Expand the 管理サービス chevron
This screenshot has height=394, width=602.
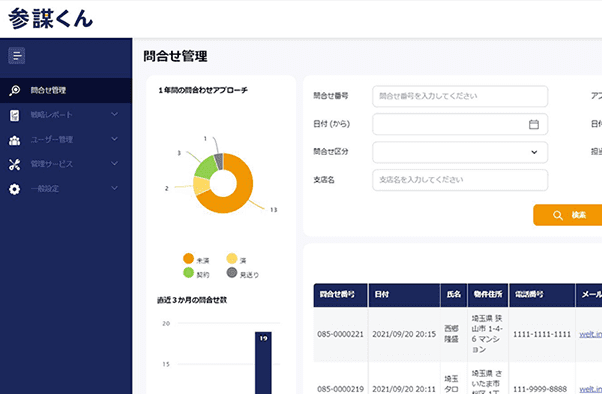click(x=114, y=164)
